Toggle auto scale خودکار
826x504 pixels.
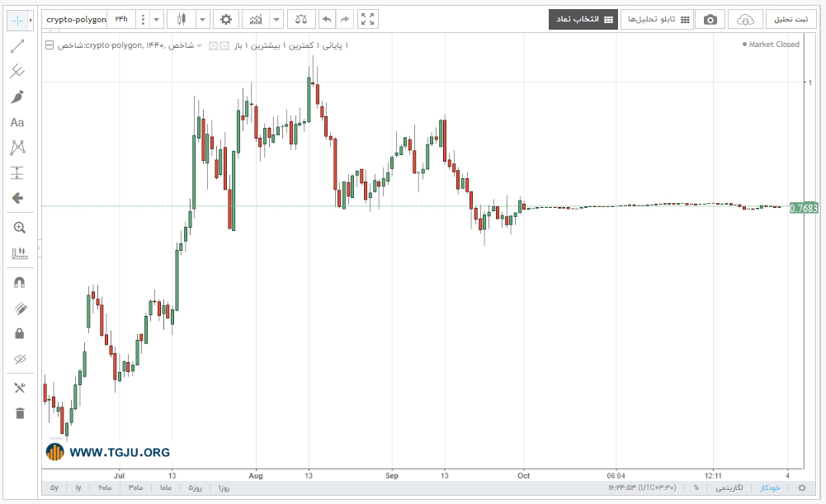[770, 488]
